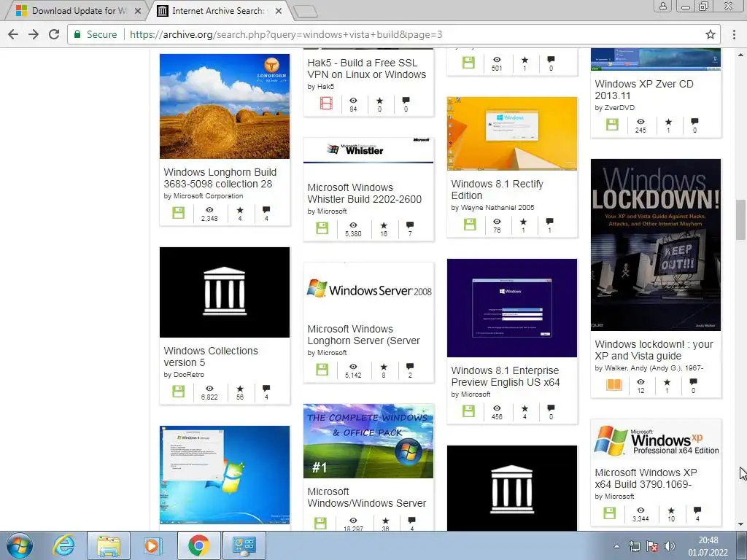Click reviews icon on Longhorn Server card
This screenshot has height=560, width=747.
[410, 366]
